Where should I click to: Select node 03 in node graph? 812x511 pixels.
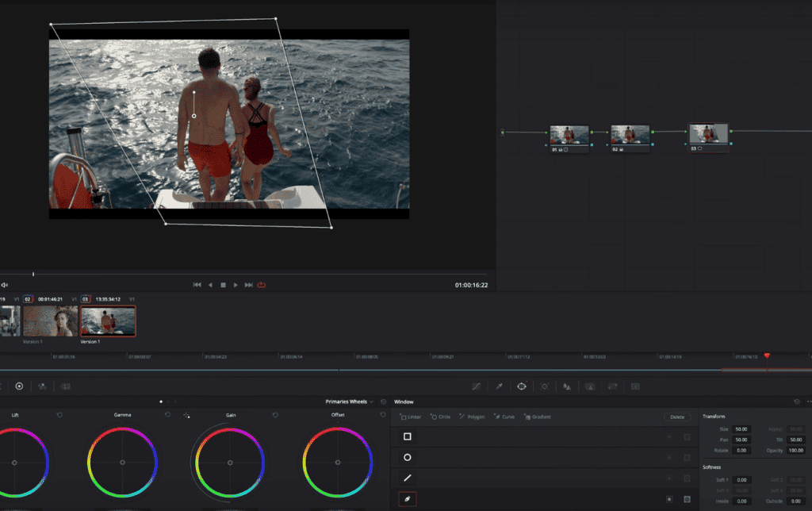click(x=708, y=138)
